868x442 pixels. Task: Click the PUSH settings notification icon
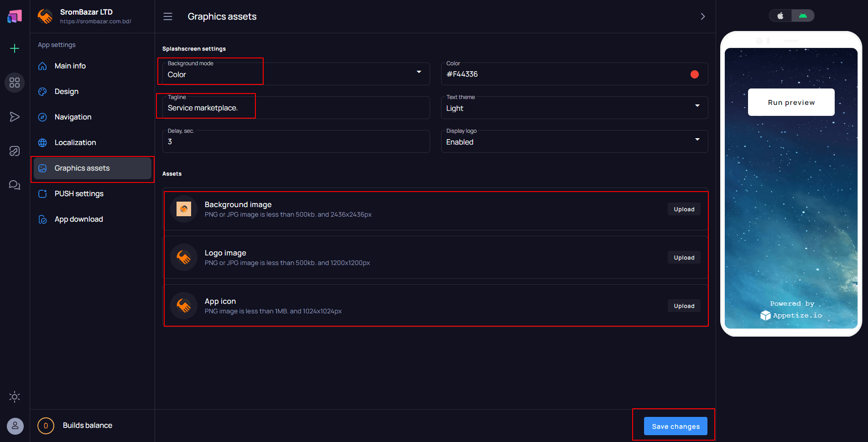click(x=42, y=194)
